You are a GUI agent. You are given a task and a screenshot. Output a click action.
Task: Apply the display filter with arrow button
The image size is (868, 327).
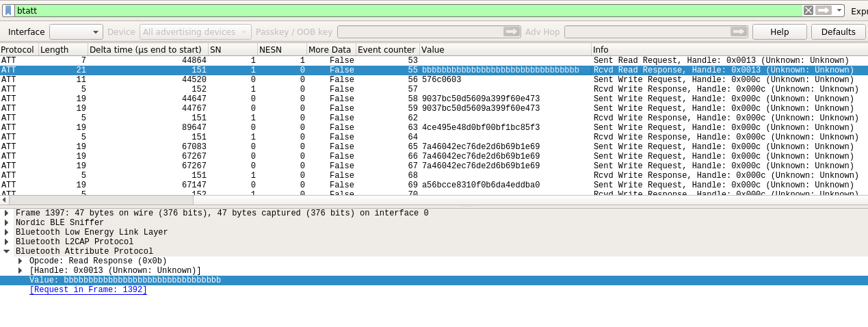click(824, 10)
